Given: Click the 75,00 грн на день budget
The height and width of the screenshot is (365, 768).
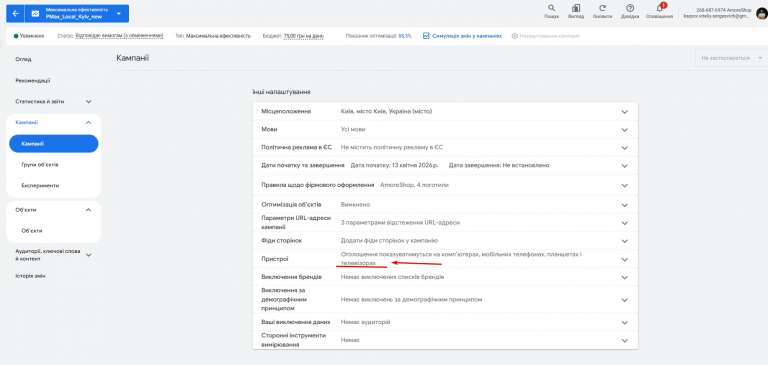Looking at the screenshot, I should [304, 36].
